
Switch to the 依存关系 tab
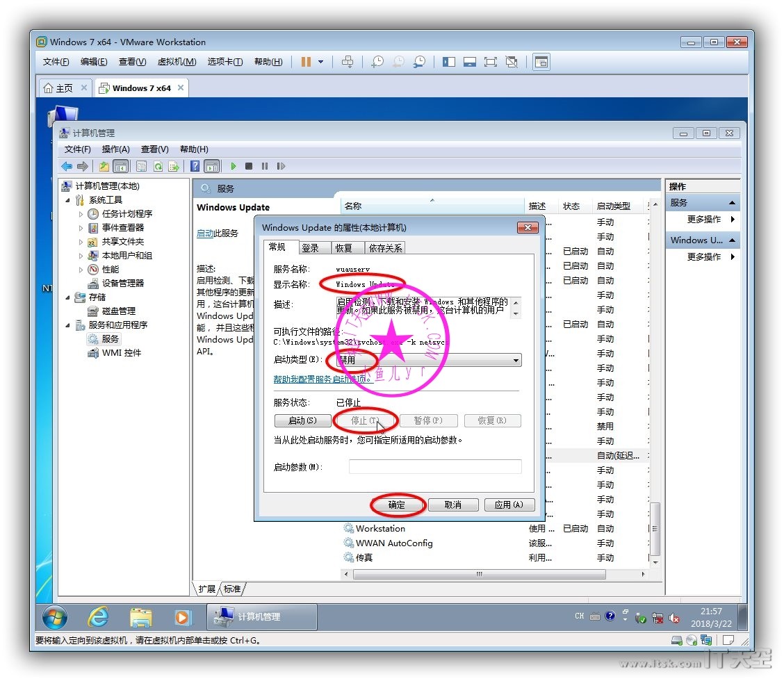tap(385, 248)
